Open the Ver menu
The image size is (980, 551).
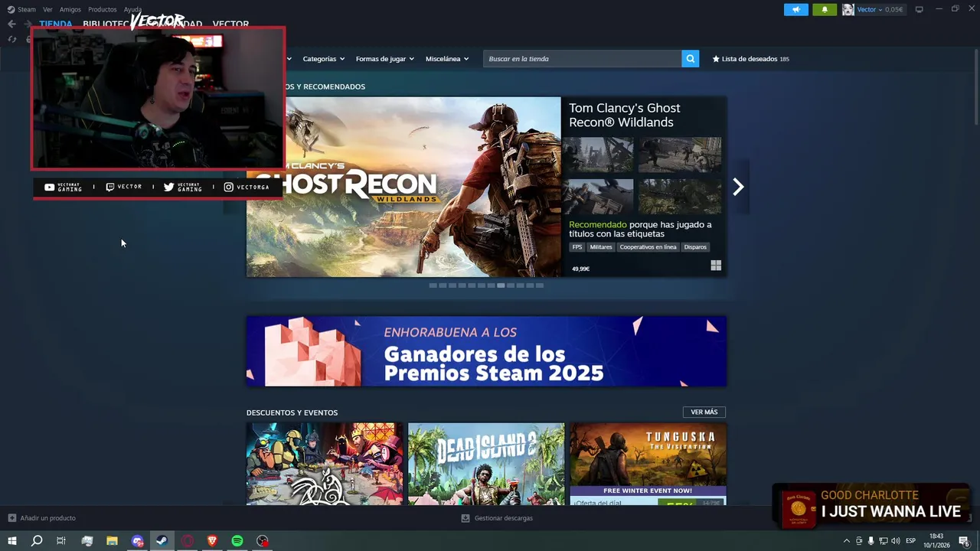47,9
